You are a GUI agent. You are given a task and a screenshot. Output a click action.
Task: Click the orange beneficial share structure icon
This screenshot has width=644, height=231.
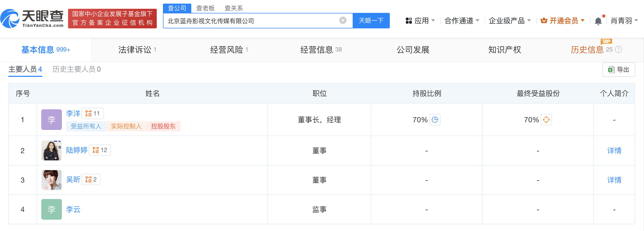pos(546,120)
